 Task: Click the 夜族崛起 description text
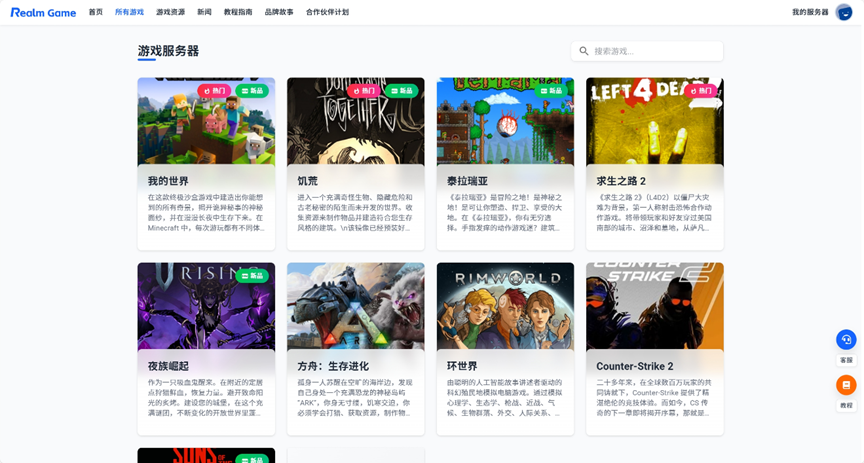[206, 397]
